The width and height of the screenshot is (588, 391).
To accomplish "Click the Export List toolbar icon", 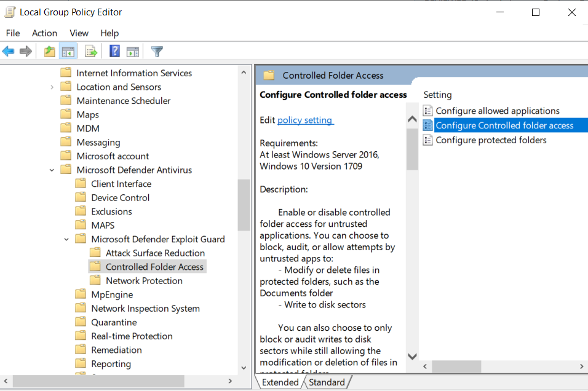I will 91,52.
